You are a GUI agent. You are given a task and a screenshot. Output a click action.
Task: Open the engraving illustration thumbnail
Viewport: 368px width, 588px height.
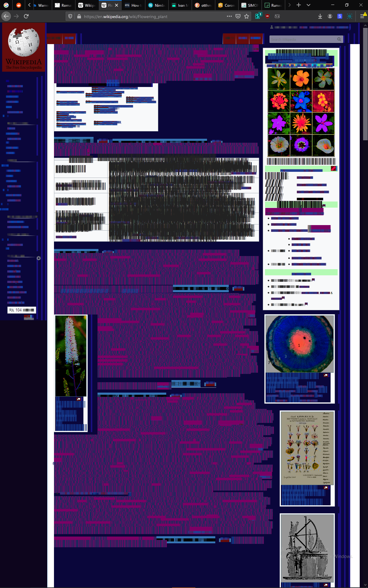[x=307, y=548]
